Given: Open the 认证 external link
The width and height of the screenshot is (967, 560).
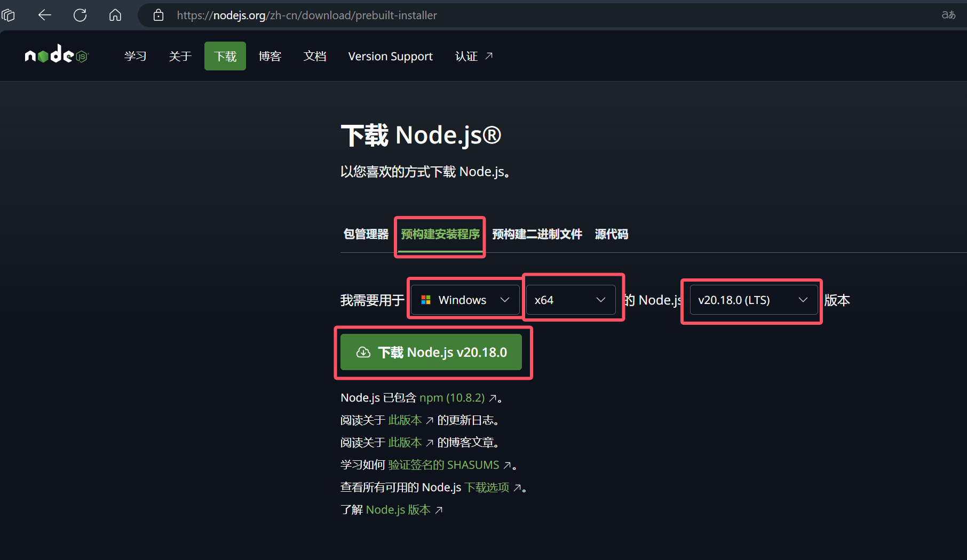Looking at the screenshot, I should [x=474, y=56].
